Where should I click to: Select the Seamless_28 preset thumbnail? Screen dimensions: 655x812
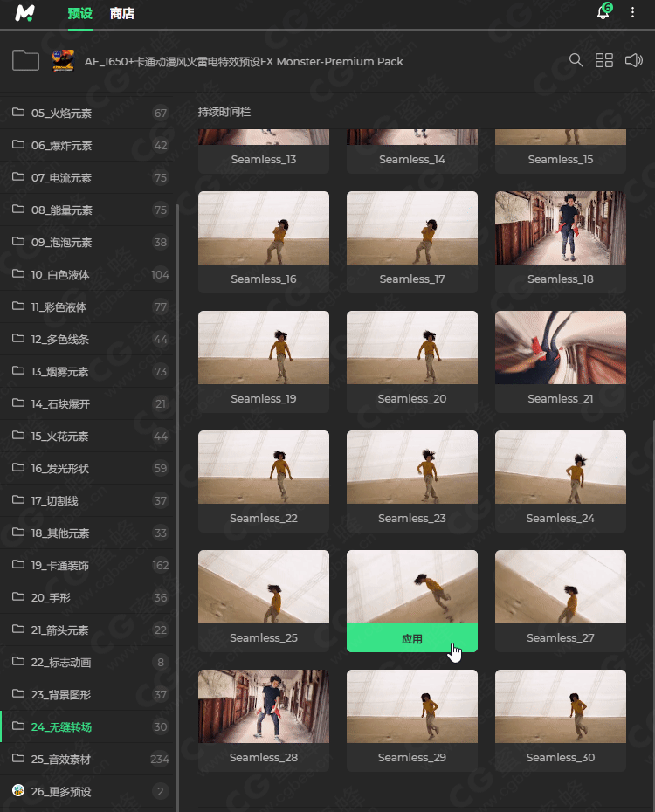click(x=264, y=707)
